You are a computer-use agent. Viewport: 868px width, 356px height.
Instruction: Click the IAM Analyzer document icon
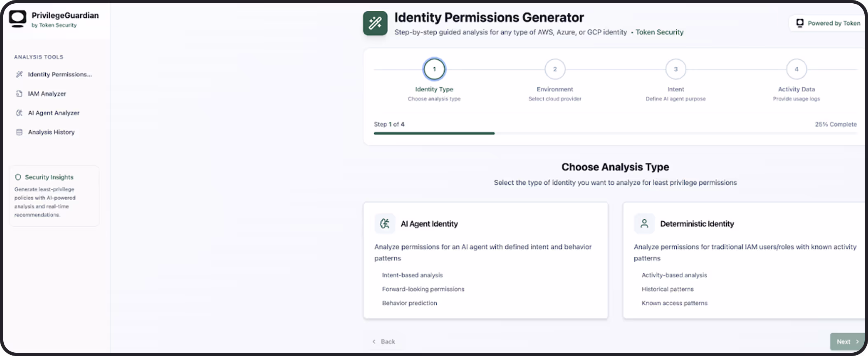tap(19, 94)
